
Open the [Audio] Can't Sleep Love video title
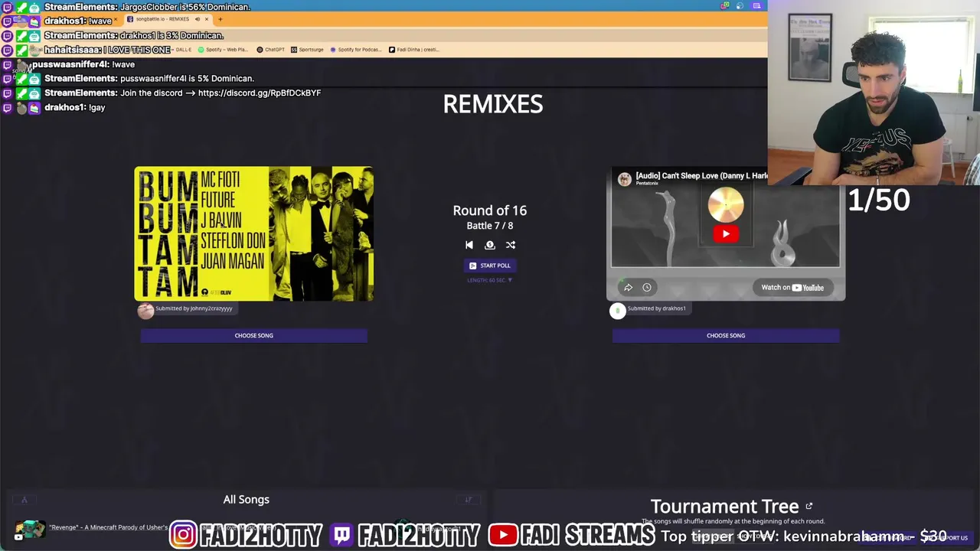(x=702, y=175)
